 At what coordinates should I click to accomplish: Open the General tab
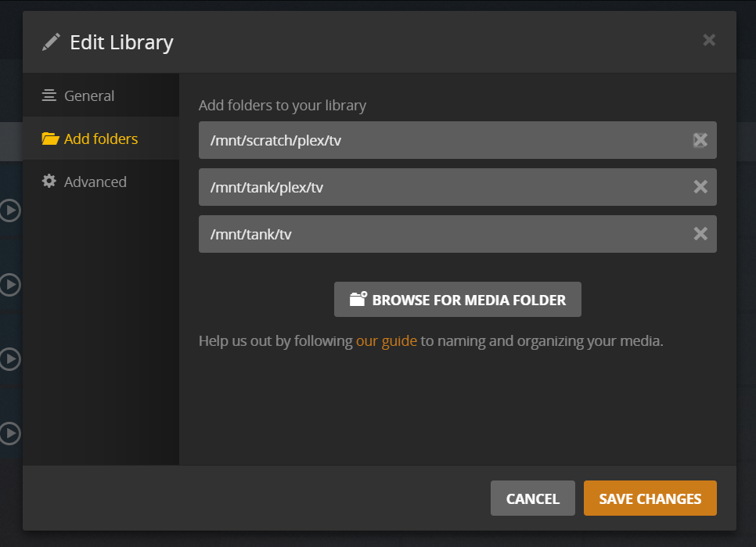coord(89,95)
